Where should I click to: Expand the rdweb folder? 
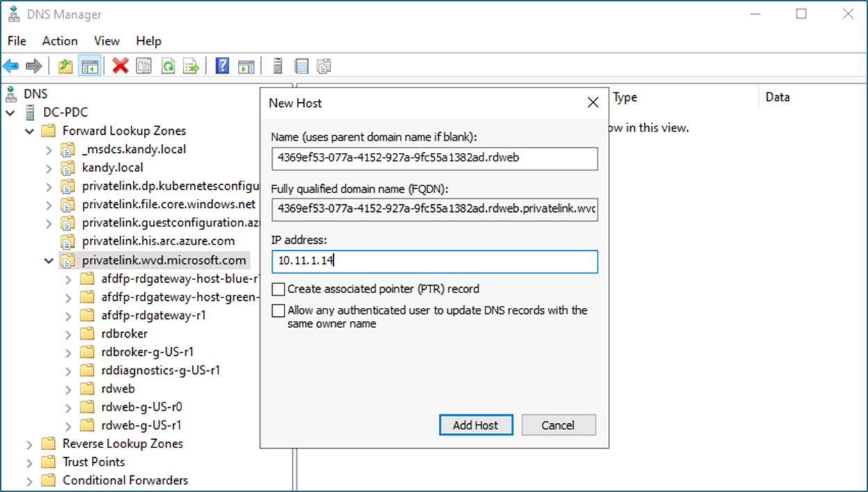[68, 388]
